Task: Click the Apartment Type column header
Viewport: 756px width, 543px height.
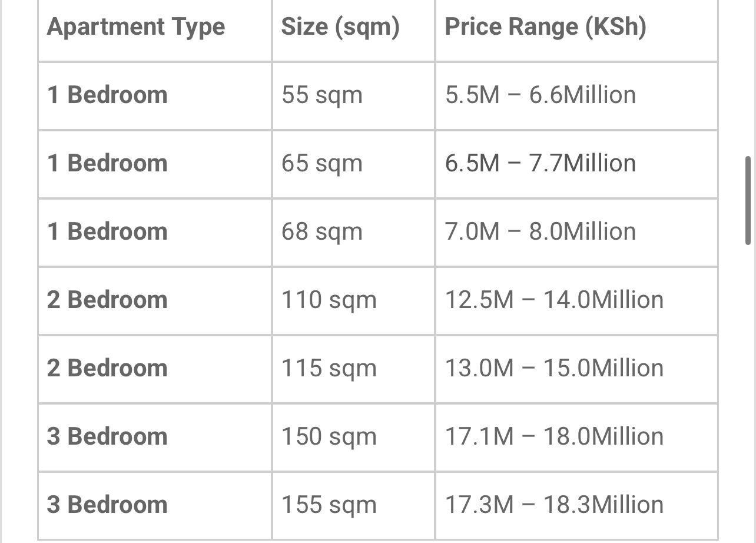Action: tap(136, 27)
